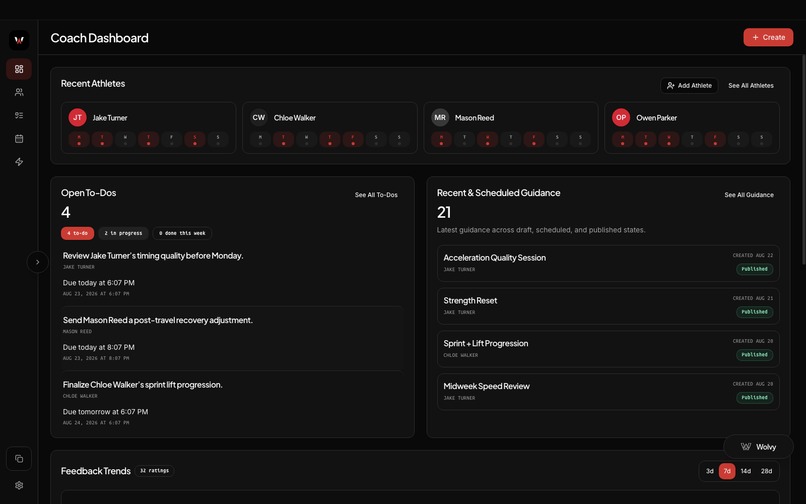Open the See All Athletes link
This screenshot has width=806, height=504.
coord(750,85)
